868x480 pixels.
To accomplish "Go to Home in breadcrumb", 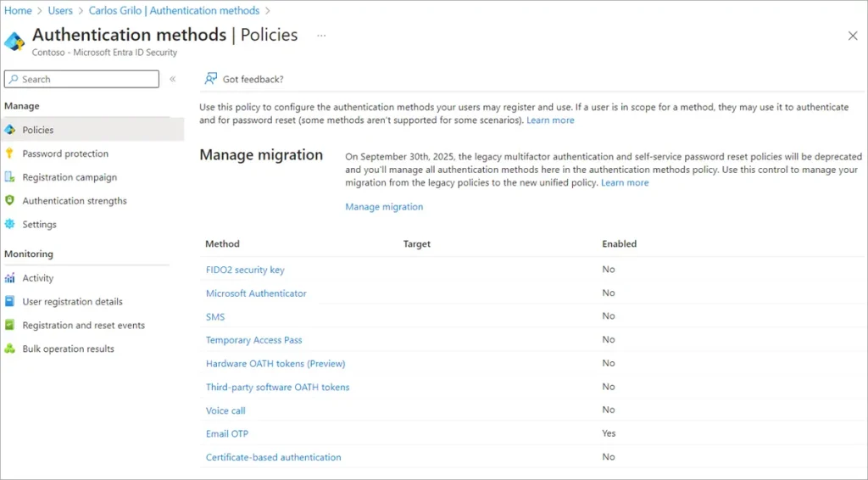I will (x=18, y=10).
